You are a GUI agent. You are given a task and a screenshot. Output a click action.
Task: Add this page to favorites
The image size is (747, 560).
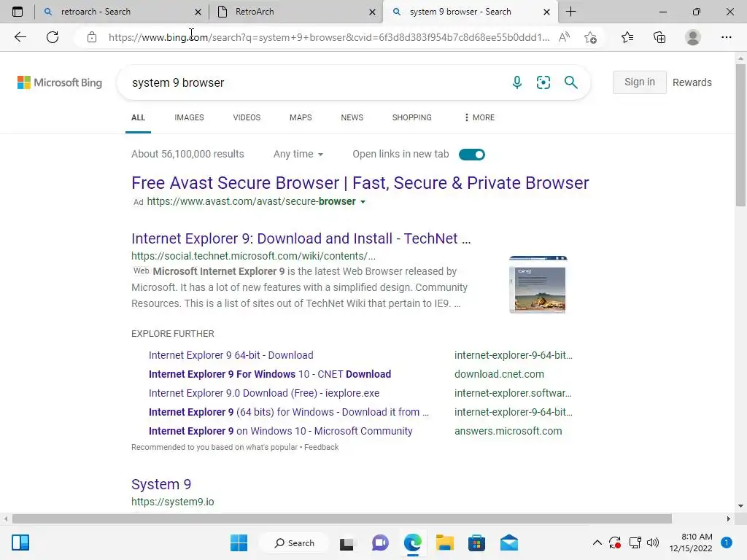pyautogui.click(x=591, y=37)
